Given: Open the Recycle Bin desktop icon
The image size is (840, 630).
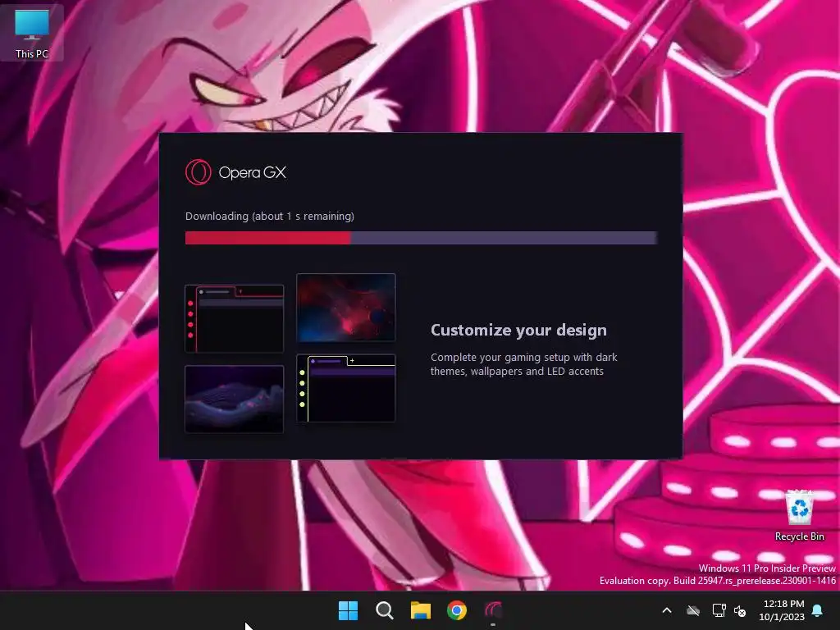Looking at the screenshot, I should pyautogui.click(x=799, y=515).
